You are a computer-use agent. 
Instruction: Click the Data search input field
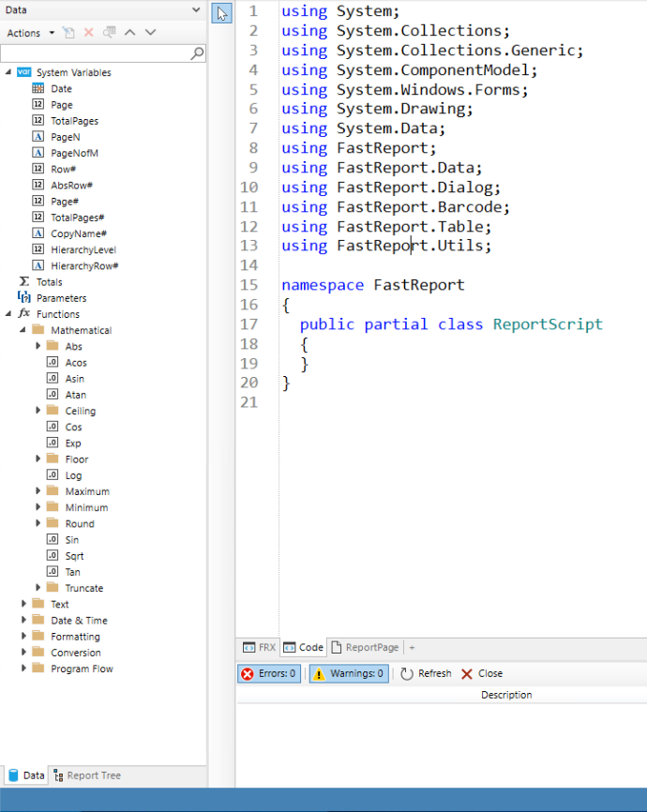[94, 54]
